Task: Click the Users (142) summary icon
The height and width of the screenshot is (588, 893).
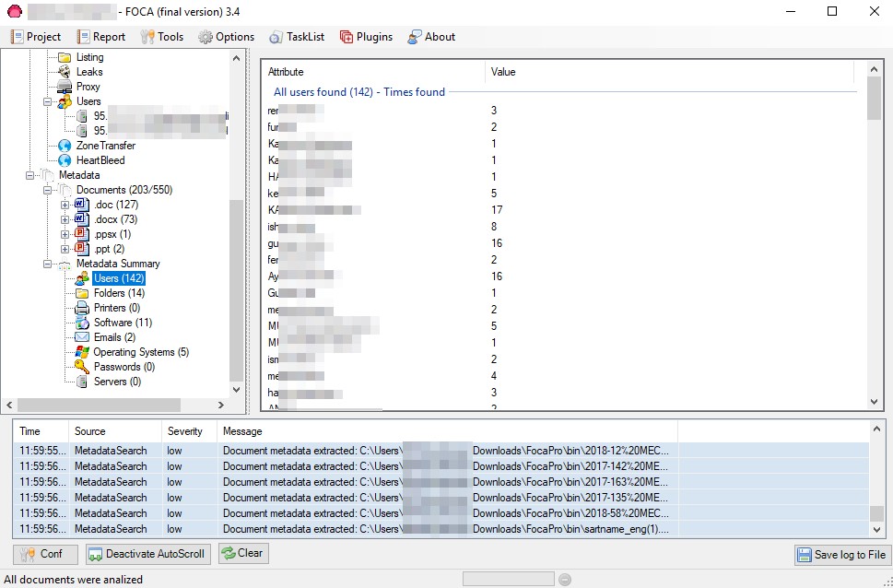Action: pyautogui.click(x=82, y=278)
